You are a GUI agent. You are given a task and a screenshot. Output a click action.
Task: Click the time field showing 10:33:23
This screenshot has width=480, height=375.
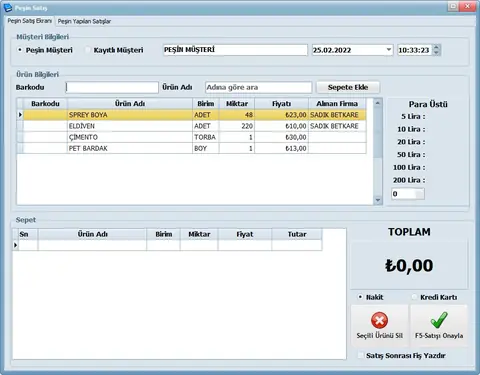point(414,50)
